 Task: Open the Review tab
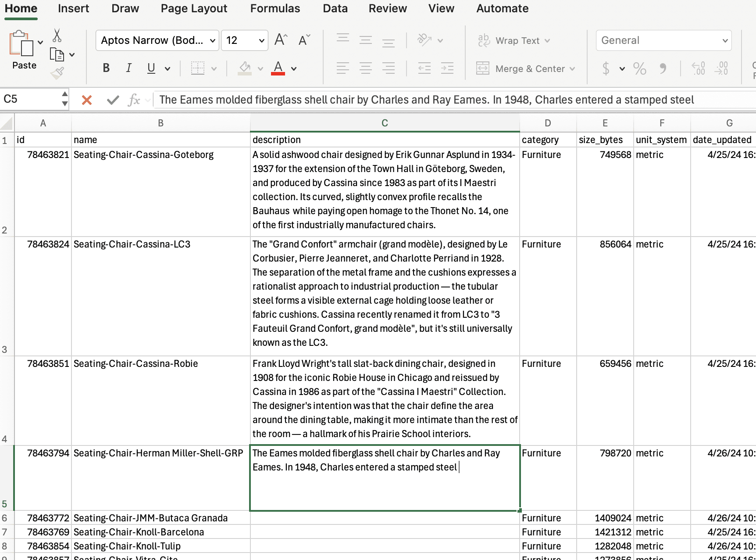coord(388,9)
